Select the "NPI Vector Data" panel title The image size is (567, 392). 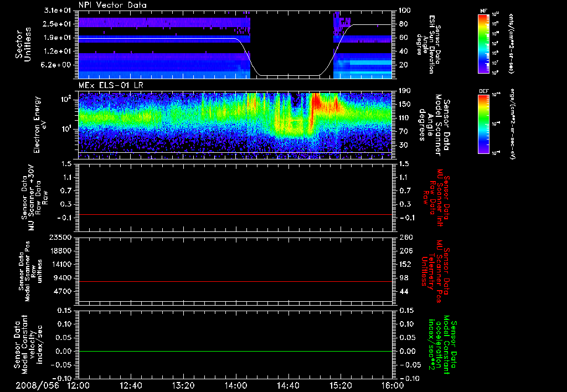tap(113, 5)
